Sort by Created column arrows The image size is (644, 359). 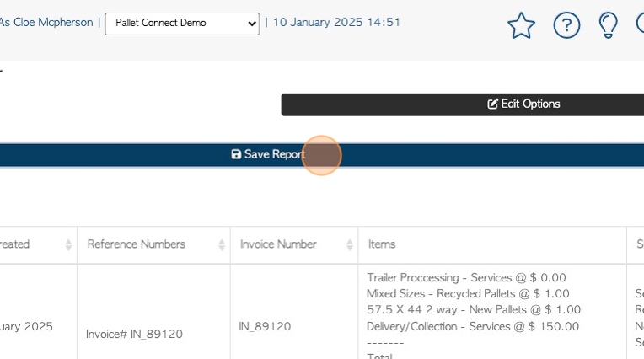click(68, 244)
